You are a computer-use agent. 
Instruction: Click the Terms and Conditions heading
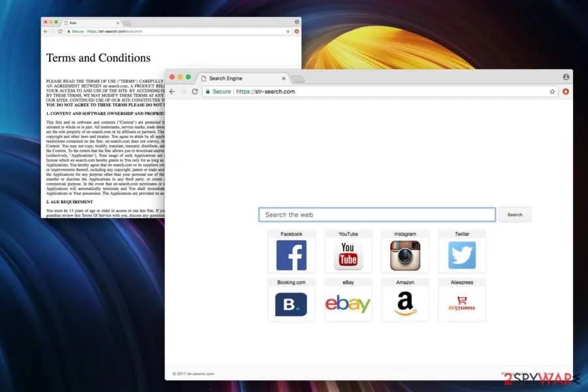(98, 57)
